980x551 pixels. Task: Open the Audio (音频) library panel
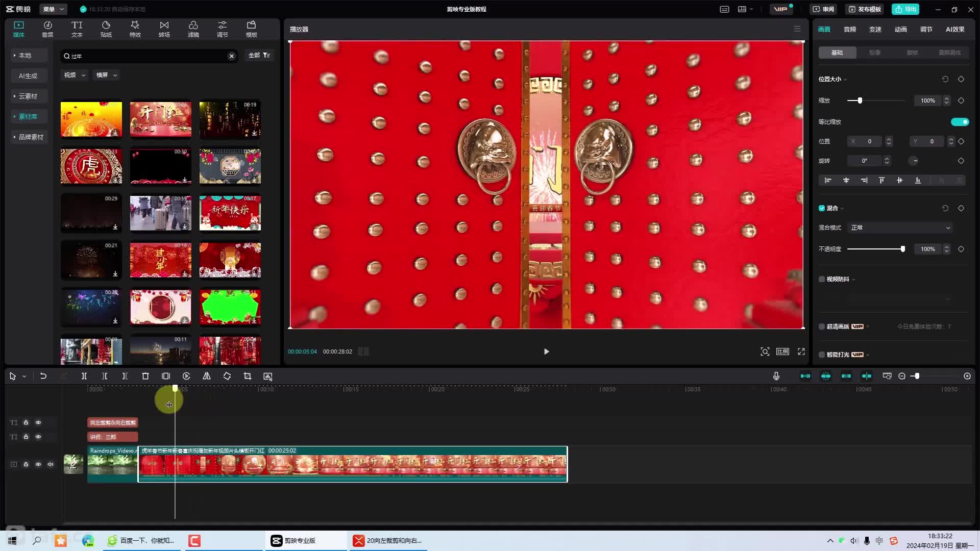[x=47, y=29]
